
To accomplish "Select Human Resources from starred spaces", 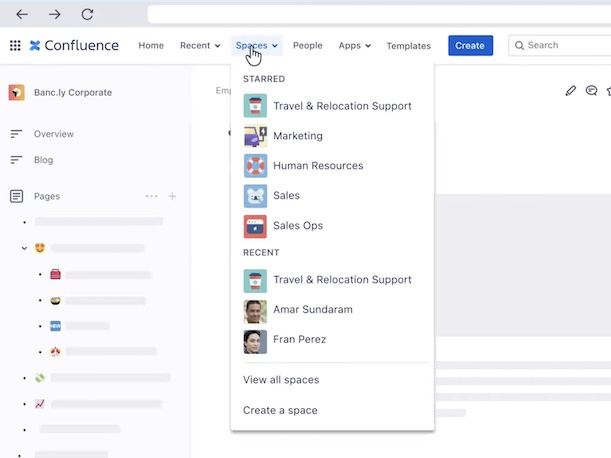I will (317, 166).
